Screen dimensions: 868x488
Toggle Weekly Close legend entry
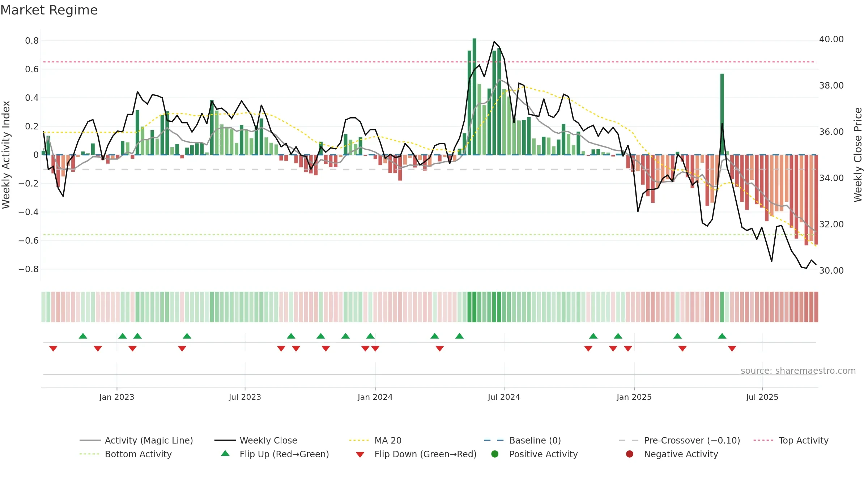coord(256,440)
